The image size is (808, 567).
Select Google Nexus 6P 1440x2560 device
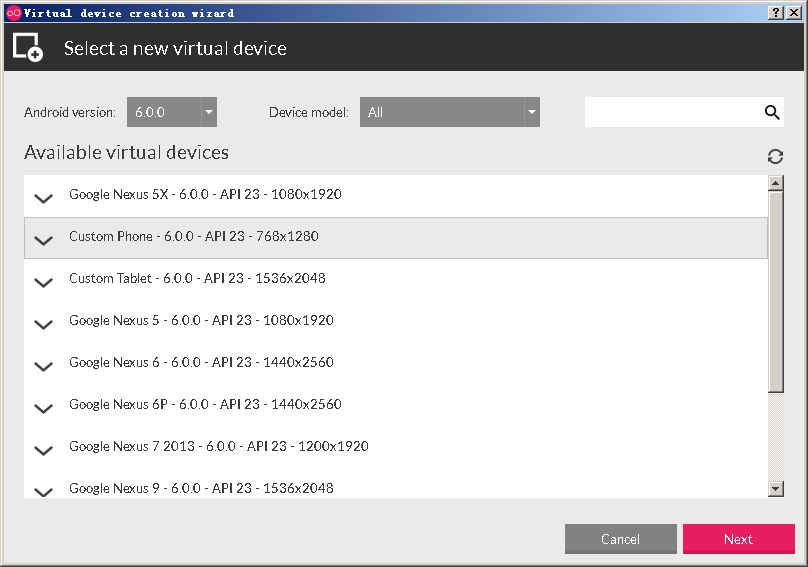pos(396,406)
